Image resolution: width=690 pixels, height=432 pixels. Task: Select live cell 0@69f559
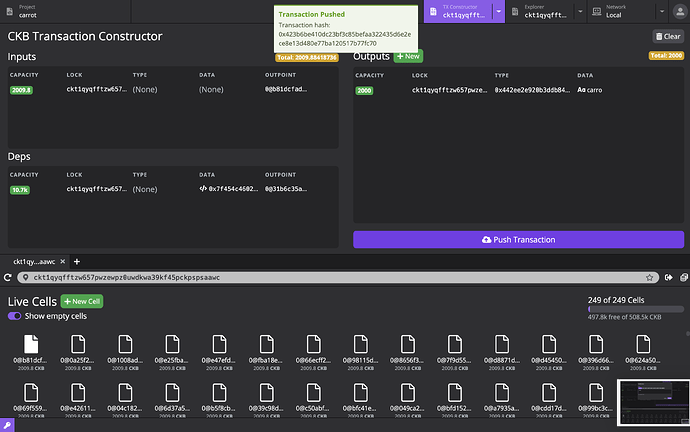(31, 400)
